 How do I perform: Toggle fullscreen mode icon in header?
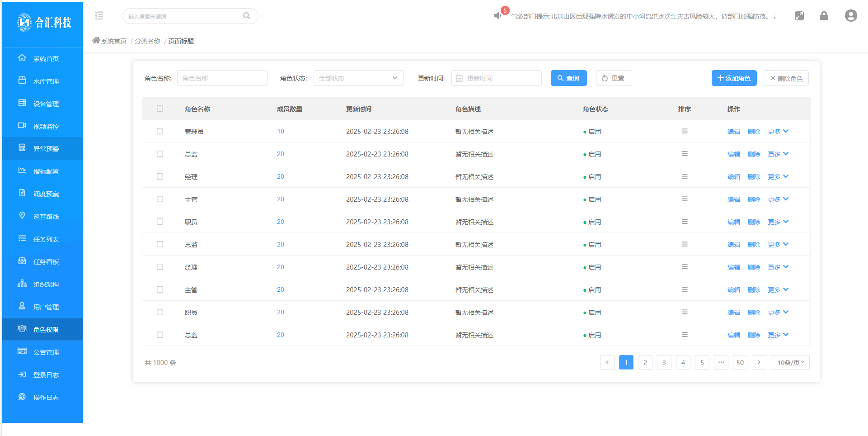[799, 16]
